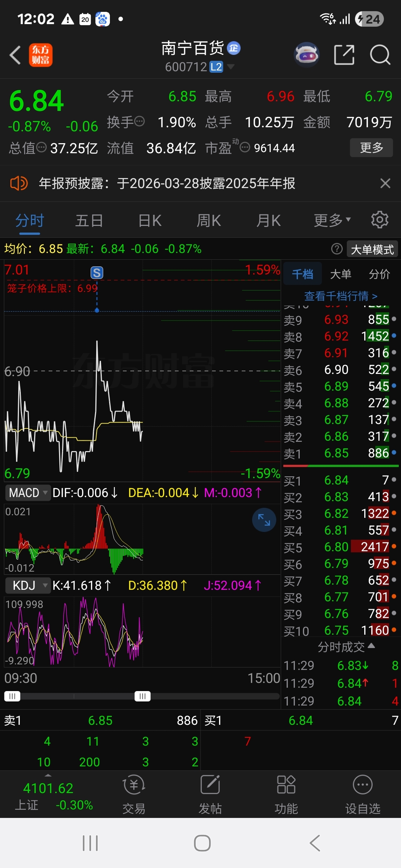Grab the right timeline range handle
The height and width of the screenshot is (868, 401).
coord(143,696)
